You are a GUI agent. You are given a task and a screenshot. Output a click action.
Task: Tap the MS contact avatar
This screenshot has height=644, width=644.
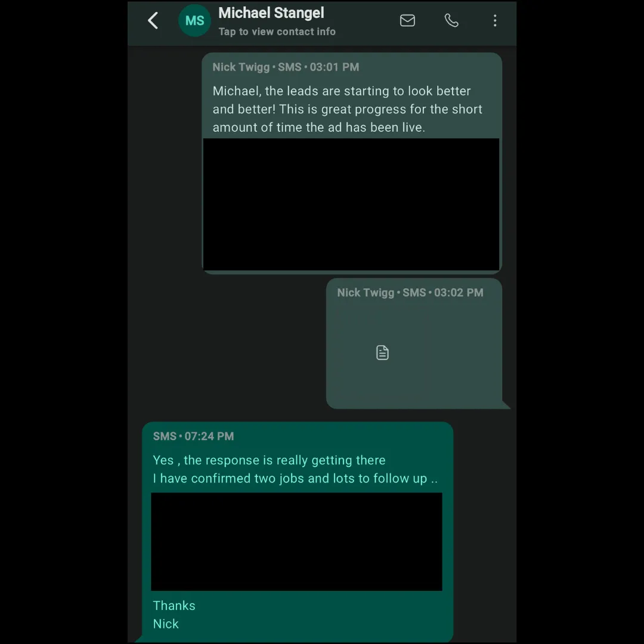click(x=194, y=20)
